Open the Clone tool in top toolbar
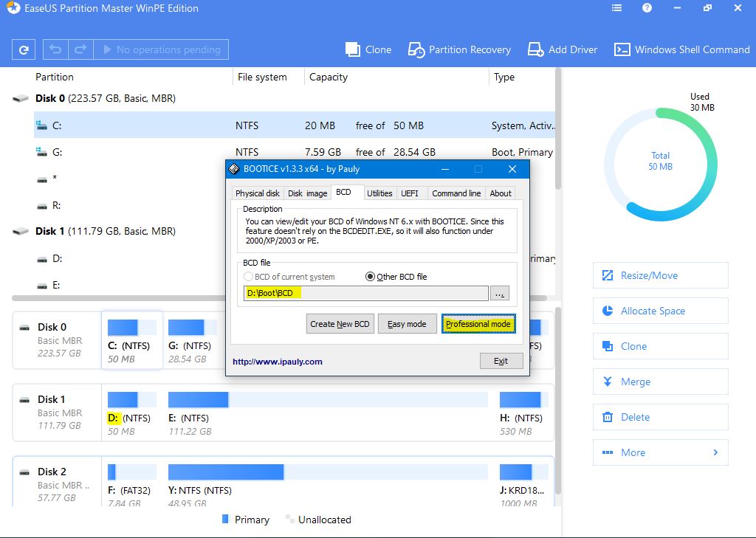The image size is (756, 538). coord(368,49)
